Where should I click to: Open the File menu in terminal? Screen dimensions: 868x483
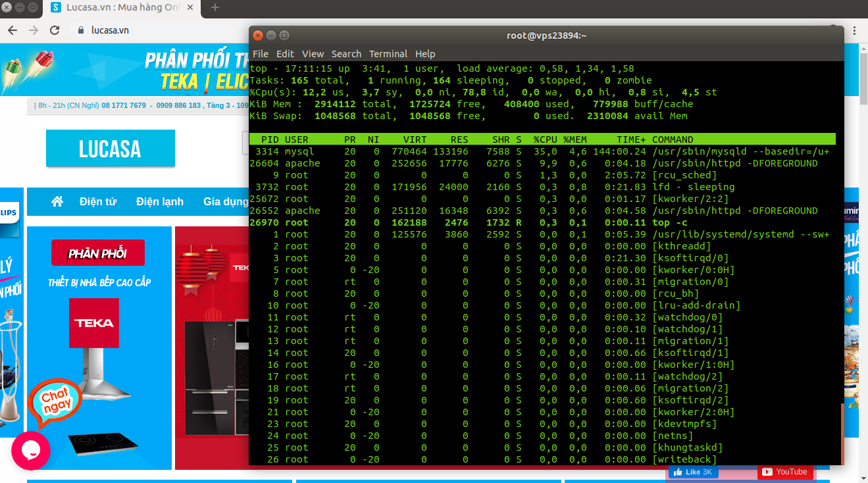pyautogui.click(x=261, y=54)
